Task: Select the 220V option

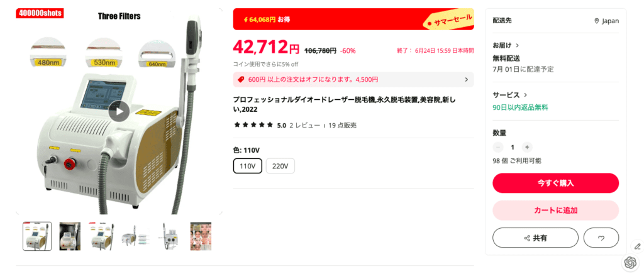Action: coord(280,166)
